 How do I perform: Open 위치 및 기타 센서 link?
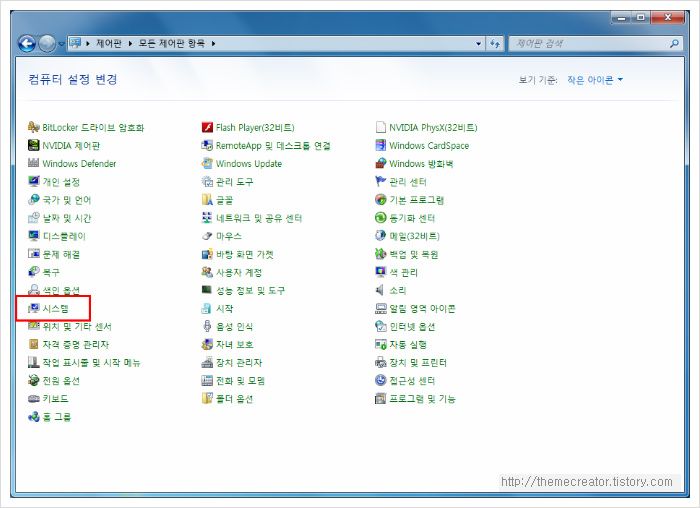pos(77,326)
